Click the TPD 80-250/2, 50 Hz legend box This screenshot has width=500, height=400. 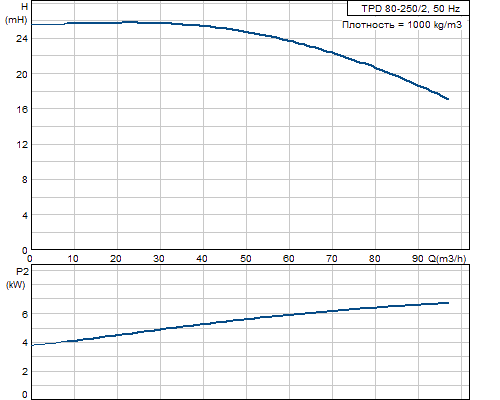point(408,8)
